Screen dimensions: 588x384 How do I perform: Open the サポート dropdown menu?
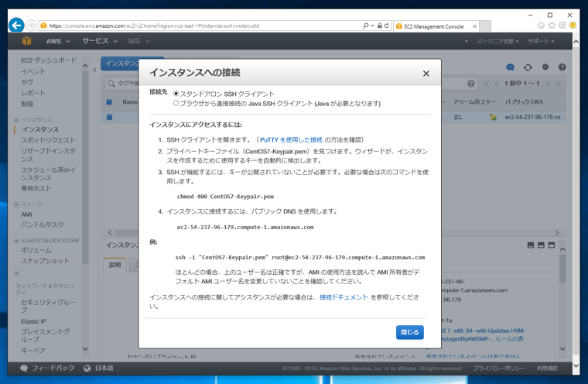[x=541, y=41]
